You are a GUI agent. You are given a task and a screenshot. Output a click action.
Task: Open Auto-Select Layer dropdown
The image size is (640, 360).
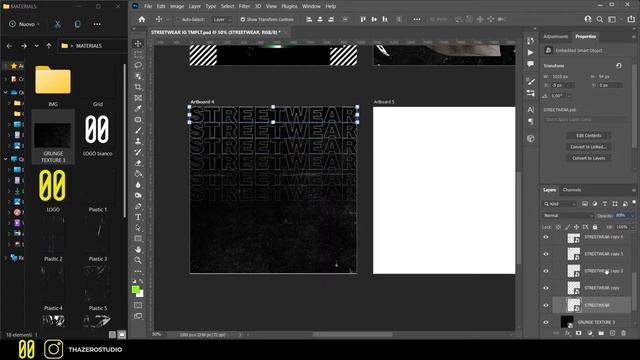coord(222,20)
